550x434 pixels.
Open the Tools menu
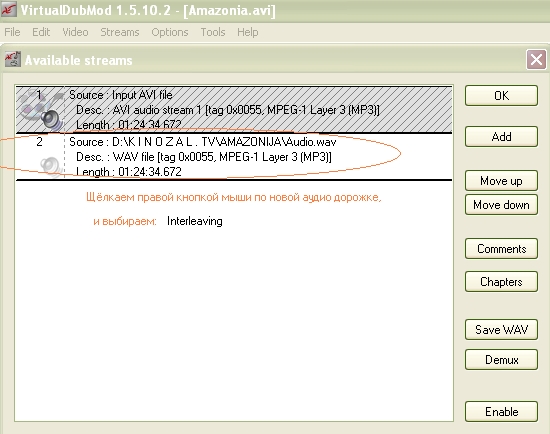(x=213, y=32)
